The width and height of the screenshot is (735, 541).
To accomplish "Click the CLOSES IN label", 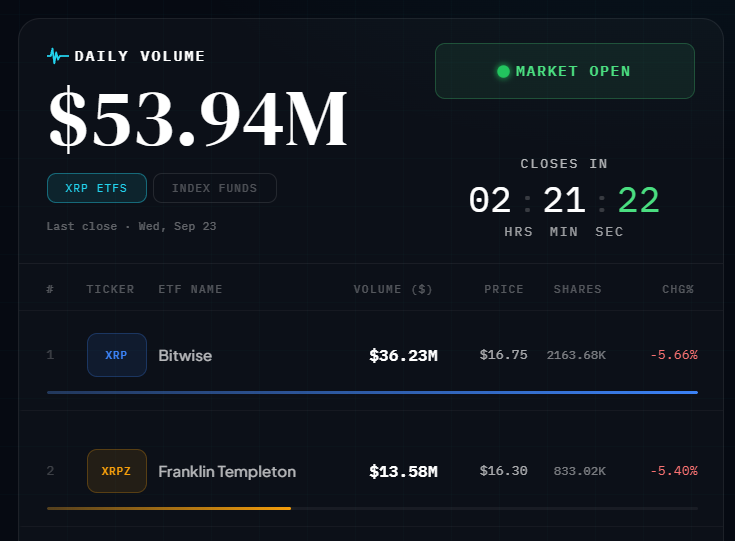I will [x=564, y=164].
